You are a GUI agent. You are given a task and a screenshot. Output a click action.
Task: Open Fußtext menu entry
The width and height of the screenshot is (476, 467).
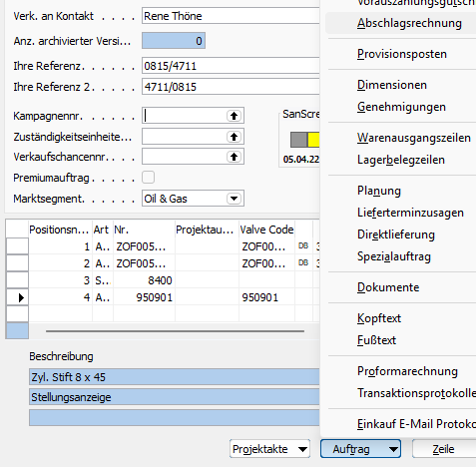[x=376, y=340]
